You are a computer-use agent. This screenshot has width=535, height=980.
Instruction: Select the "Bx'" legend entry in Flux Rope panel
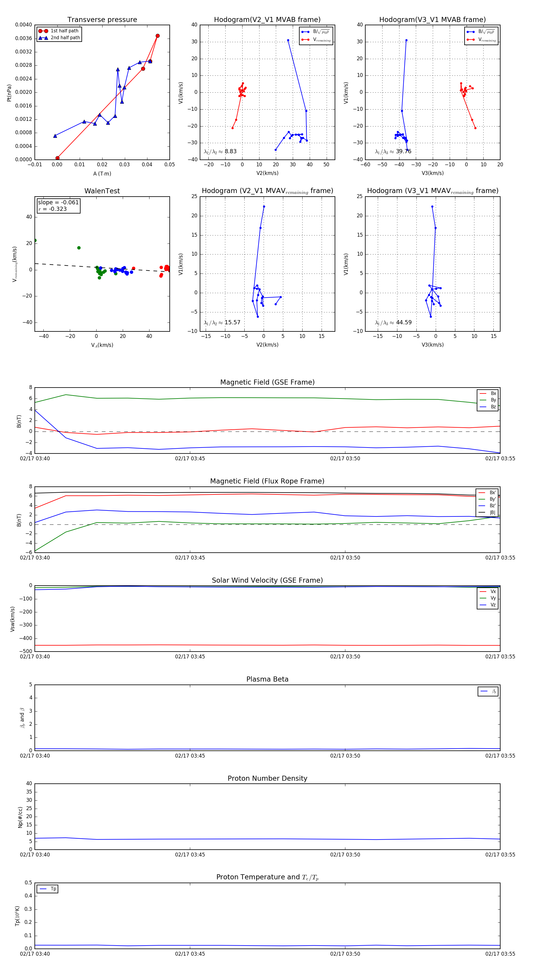[x=487, y=493]
